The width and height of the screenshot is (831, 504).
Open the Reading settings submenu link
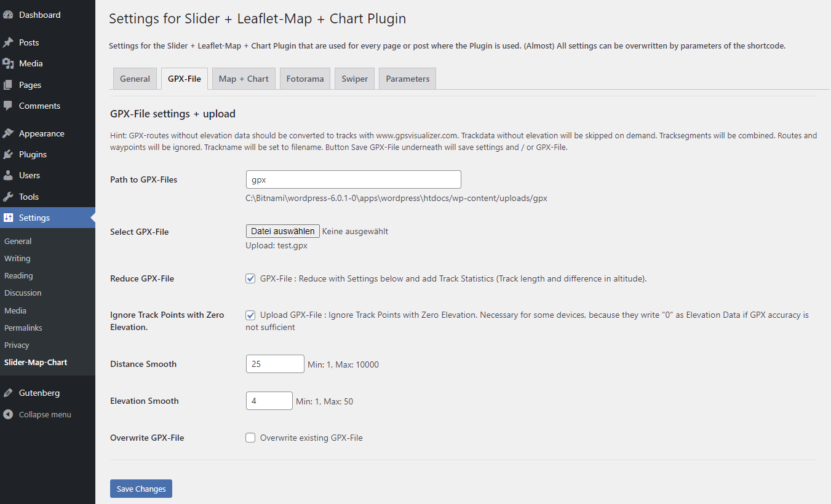point(18,275)
